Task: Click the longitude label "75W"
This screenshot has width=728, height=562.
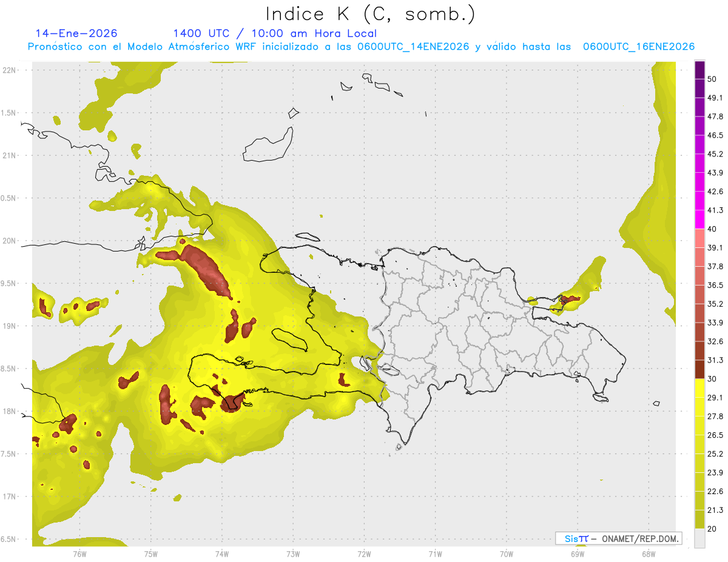Action: coord(150,554)
